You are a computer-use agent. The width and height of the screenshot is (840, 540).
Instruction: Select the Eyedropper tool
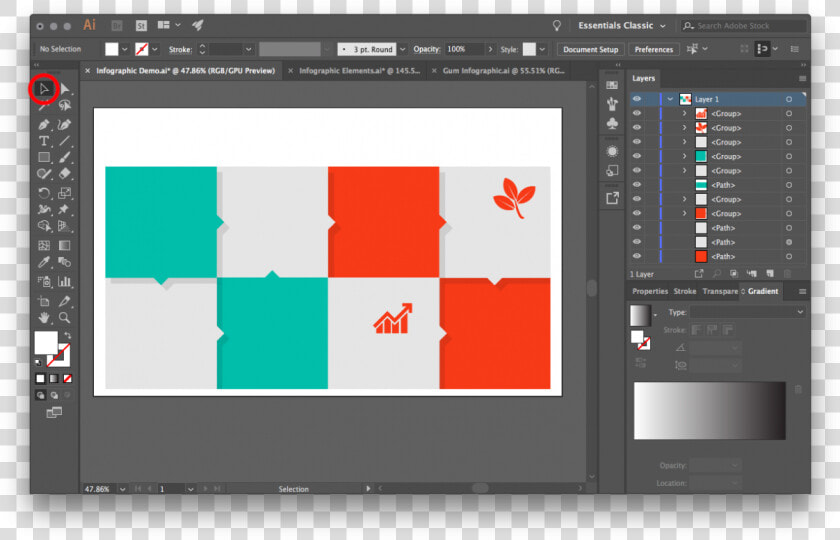[x=44, y=262]
